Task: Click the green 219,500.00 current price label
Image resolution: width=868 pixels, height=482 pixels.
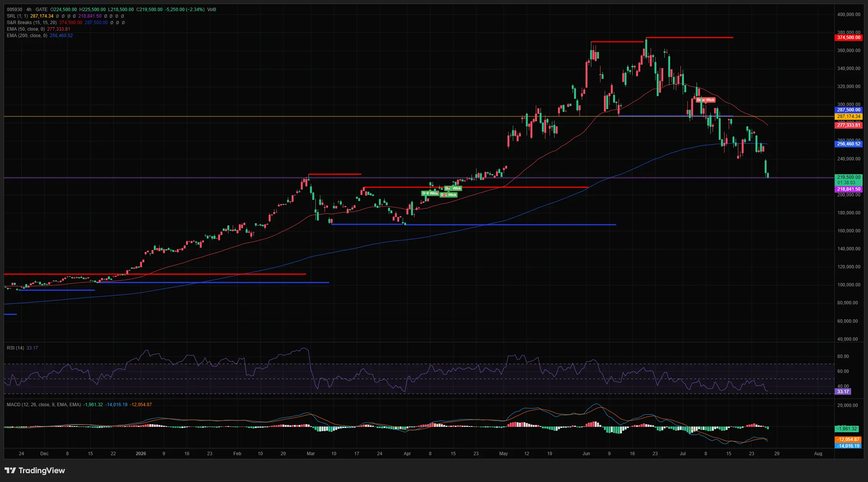Action: 848,177
